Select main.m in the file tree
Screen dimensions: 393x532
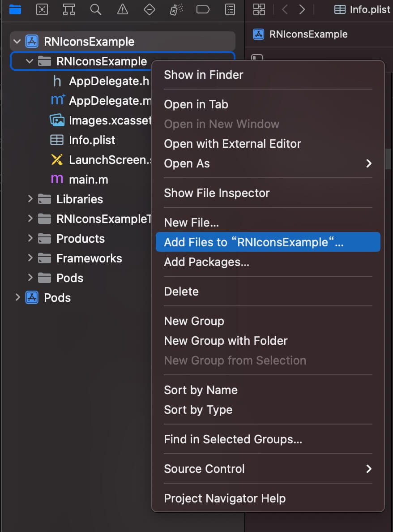coord(88,180)
